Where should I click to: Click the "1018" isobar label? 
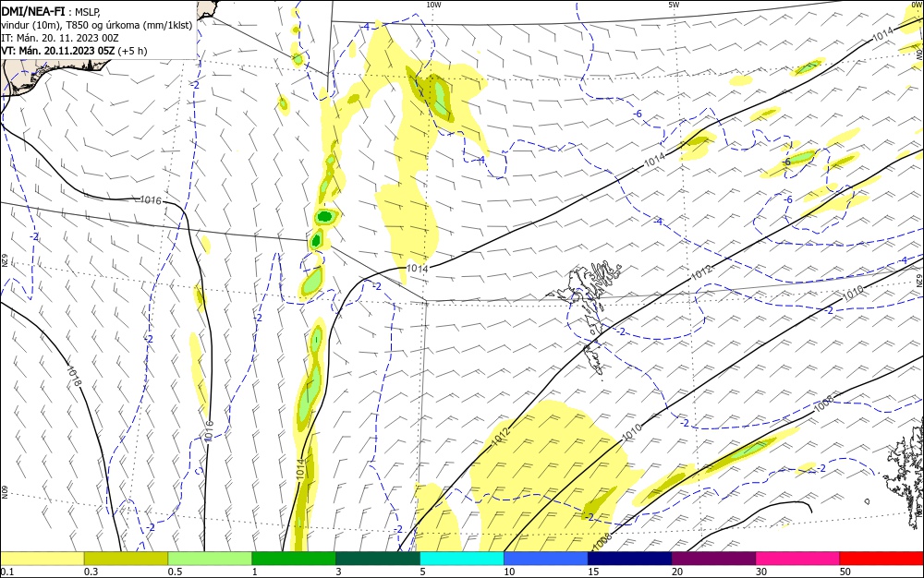(x=74, y=376)
